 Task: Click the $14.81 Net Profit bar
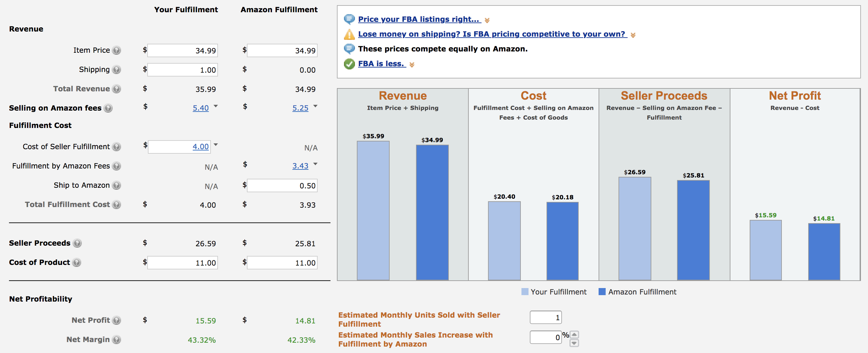click(x=824, y=252)
